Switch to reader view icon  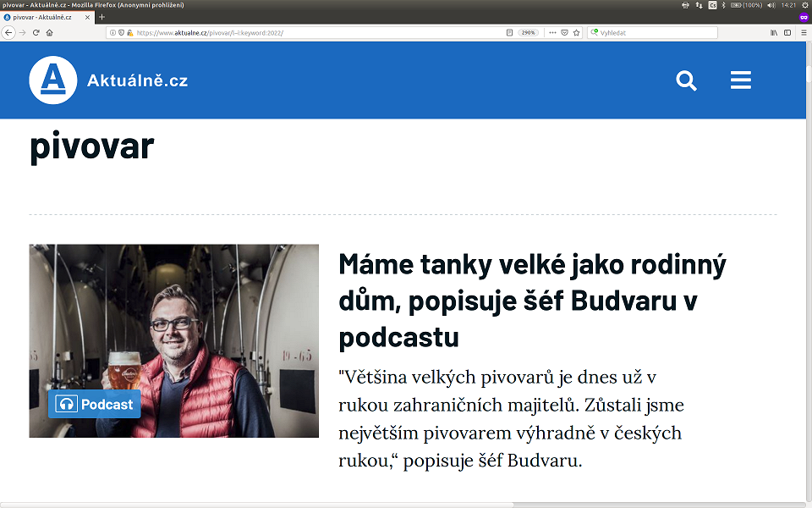[x=510, y=32]
